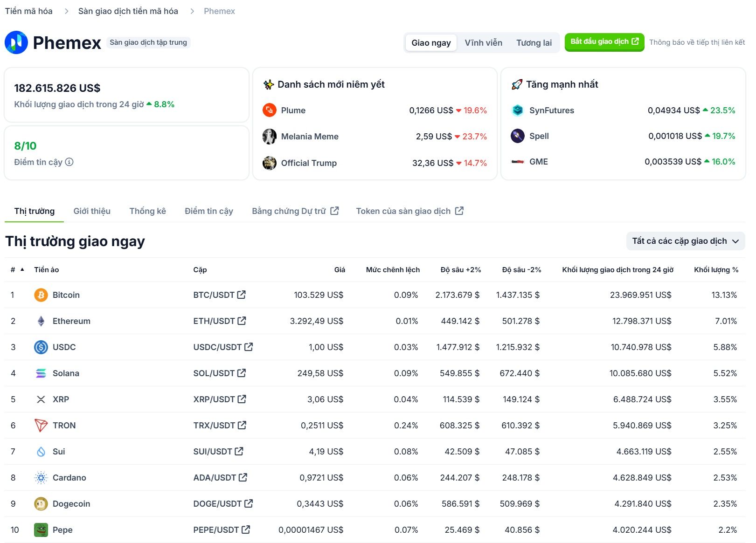Open the XRP/USDT pair link
Viewport: 756px width, 543px height.
[220, 399]
